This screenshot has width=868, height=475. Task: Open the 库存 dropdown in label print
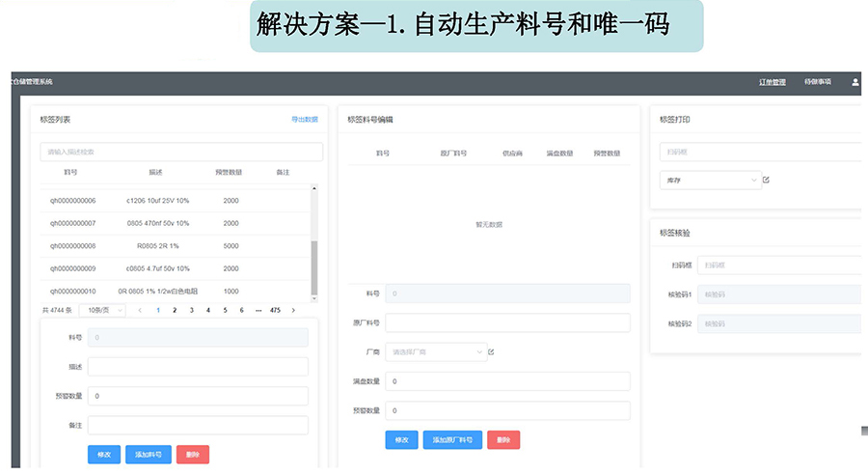click(710, 180)
